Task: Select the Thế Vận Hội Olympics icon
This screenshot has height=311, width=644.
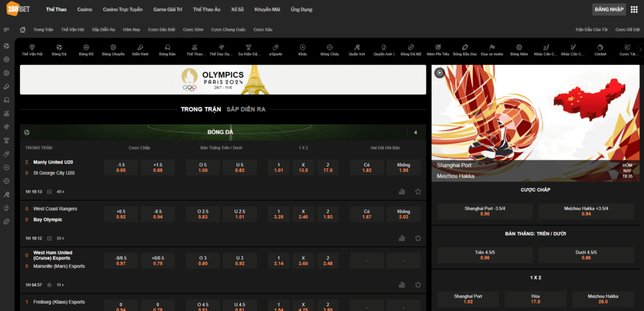Action: pos(32,50)
